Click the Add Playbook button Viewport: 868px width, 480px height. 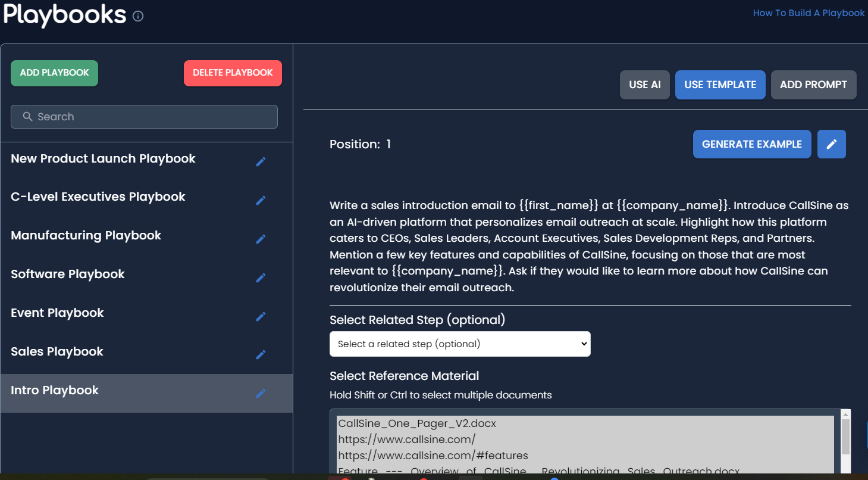point(54,73)
